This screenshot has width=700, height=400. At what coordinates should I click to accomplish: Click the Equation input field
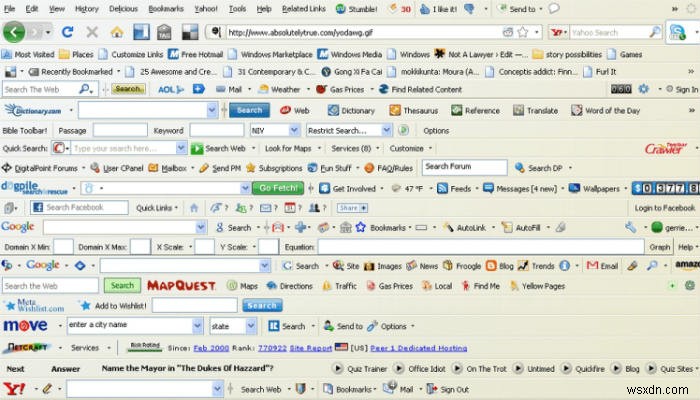(481, 247)
